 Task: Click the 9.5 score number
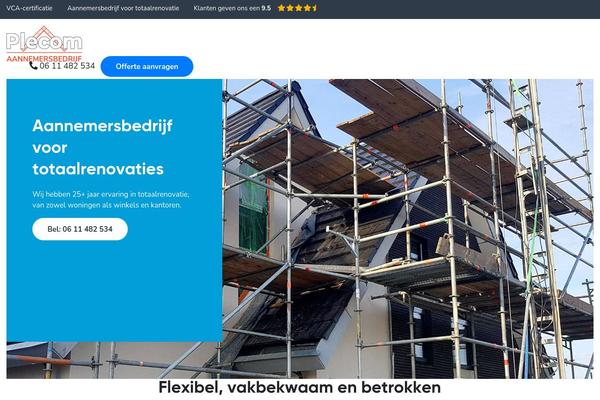266,8
